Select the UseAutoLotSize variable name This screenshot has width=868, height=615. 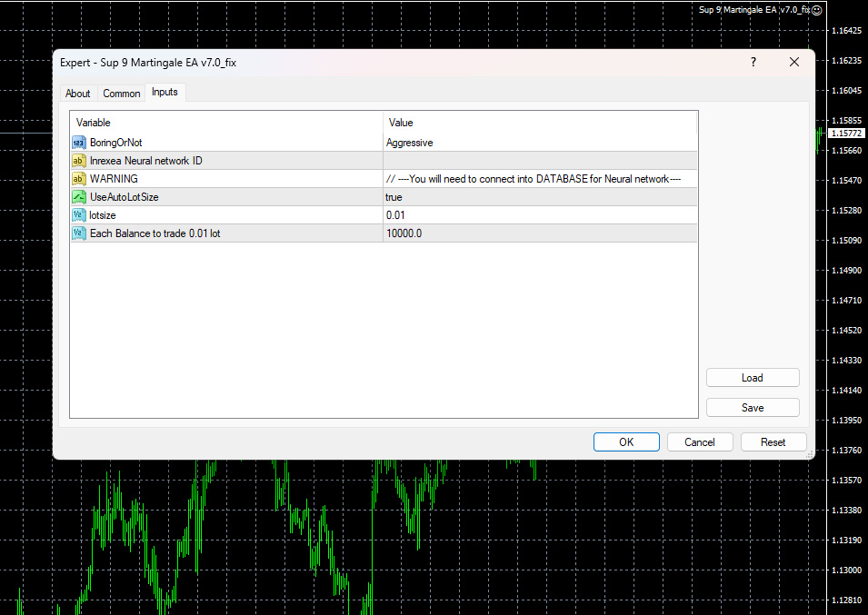click(x=124, y=197)
